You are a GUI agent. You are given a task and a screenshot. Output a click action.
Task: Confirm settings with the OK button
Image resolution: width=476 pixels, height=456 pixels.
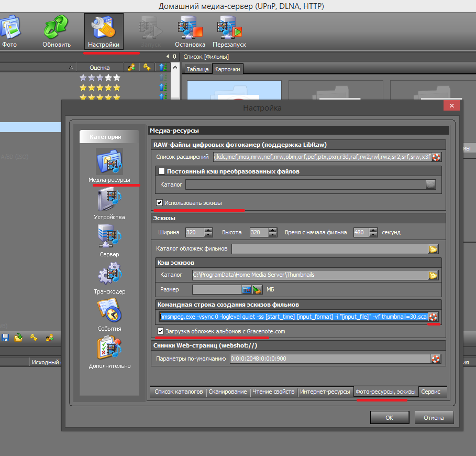point(389,418)
